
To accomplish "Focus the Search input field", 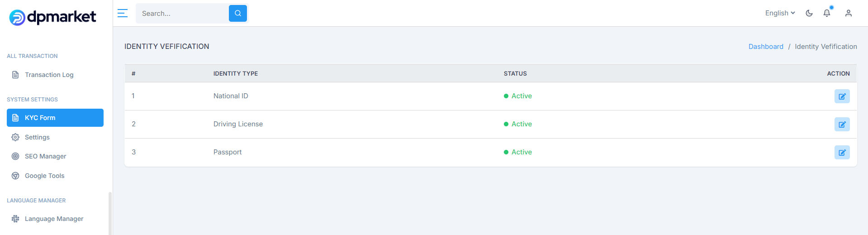I will 183,14.
